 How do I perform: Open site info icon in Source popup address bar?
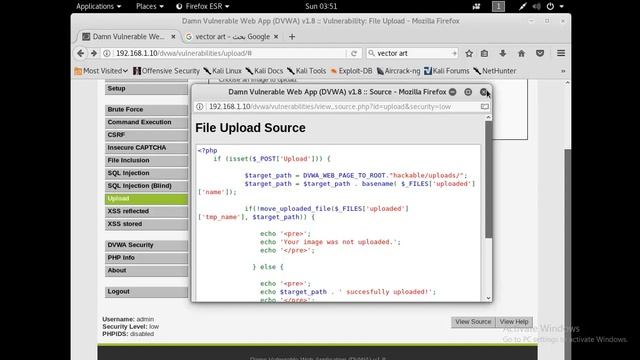tap(200, 107)
